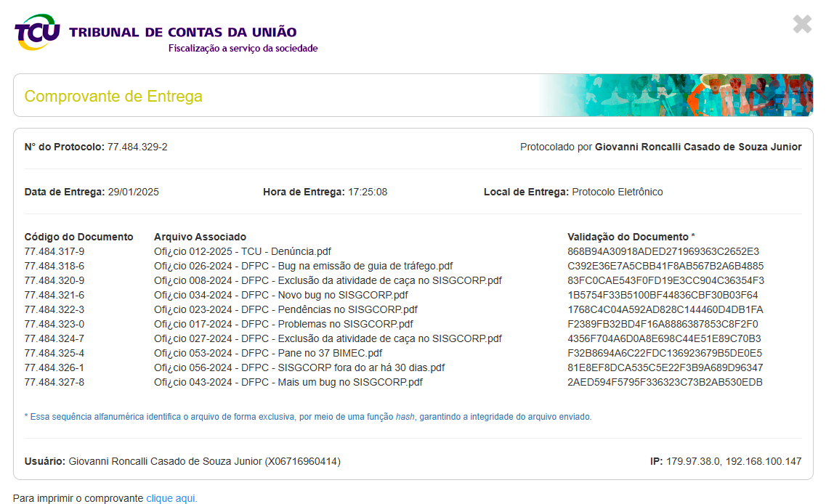The image size is (826, 504).
Task: Select document code 77.484.317-9
Action: pyautogui.click(x=54, y=252)
